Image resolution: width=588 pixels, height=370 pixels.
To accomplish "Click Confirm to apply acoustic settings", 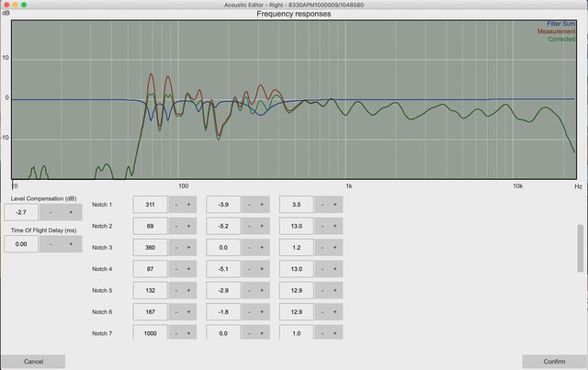I will pos(554,362).
